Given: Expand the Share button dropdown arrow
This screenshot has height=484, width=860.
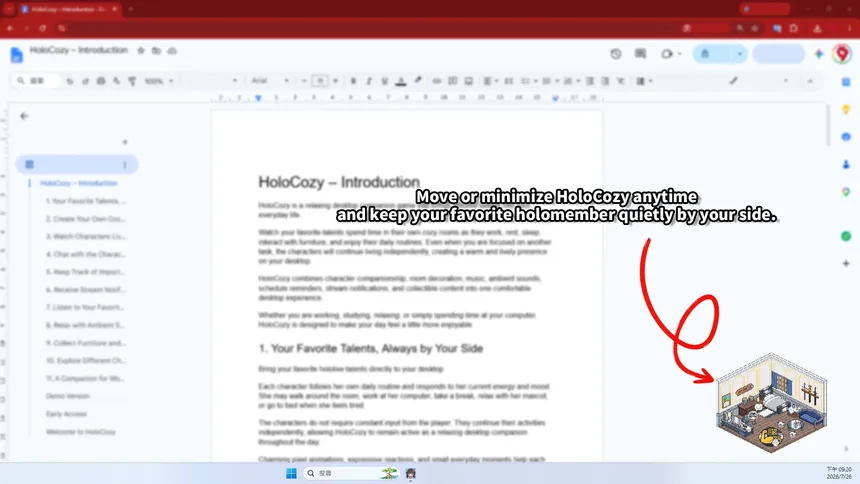Looking at the screenshot, I should [739, 54].
